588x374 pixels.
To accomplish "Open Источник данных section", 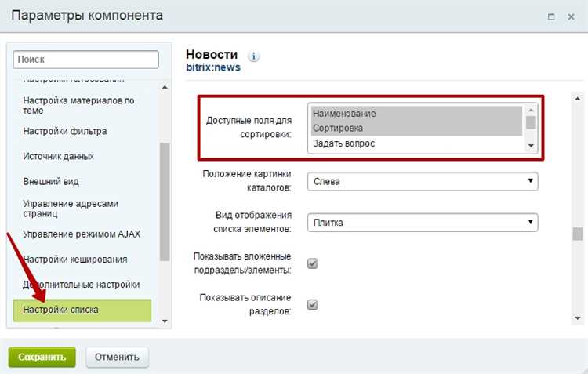I will (58, 157).
